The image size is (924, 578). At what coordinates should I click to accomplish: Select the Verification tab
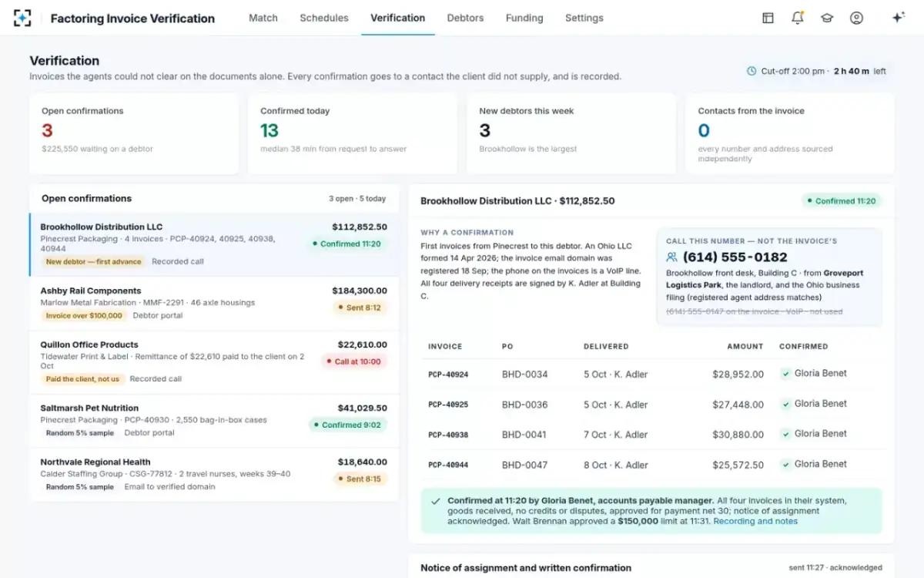coord(397,18)
